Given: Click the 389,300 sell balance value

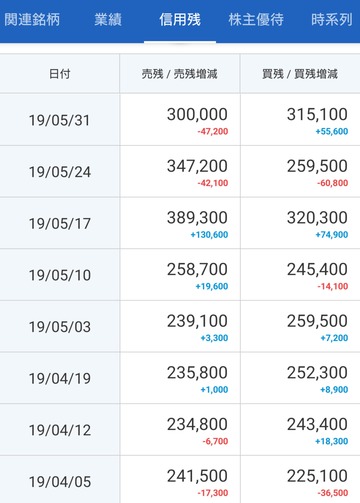Looking at the screenshot, I should (197, 218).
